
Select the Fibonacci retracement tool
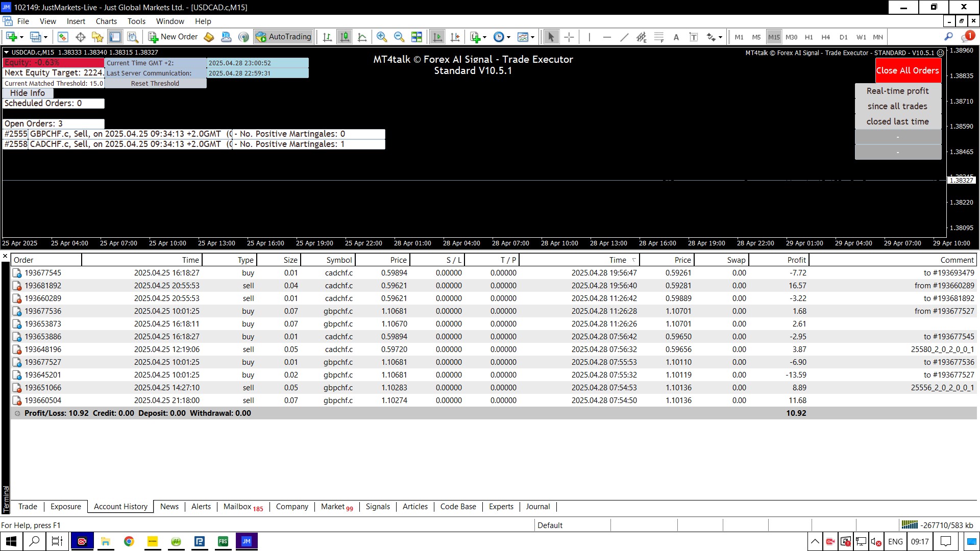659,37
